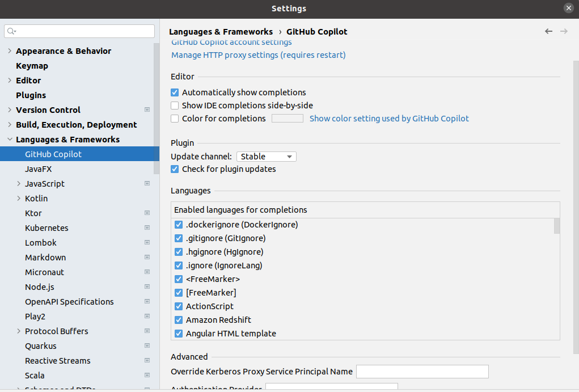Disable Automatically show completions
The image size is (579, 392).
pyautogui.click(x=175, y=92)
